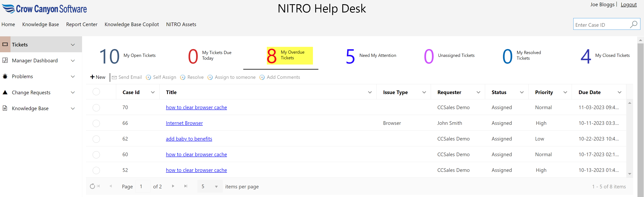Click the ticket list vertical scrollbar down arrow
644x197 pixels.
coord(630,174)
